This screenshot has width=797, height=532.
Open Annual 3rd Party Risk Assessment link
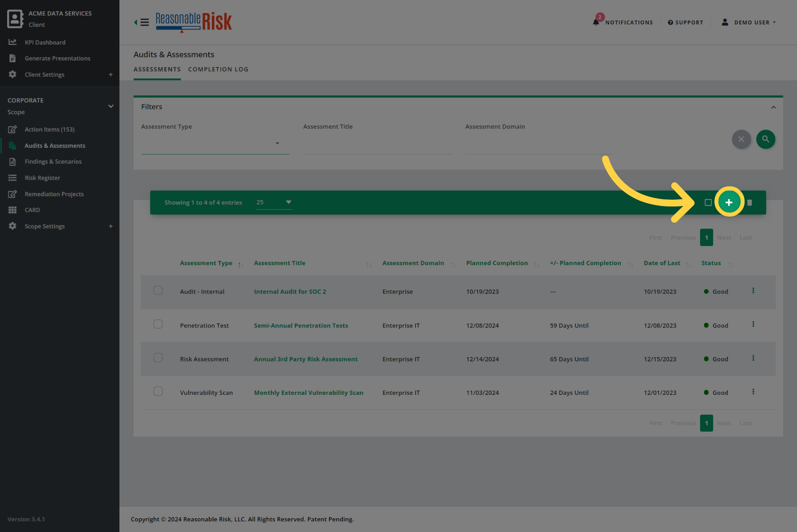[x=306, y=359]
